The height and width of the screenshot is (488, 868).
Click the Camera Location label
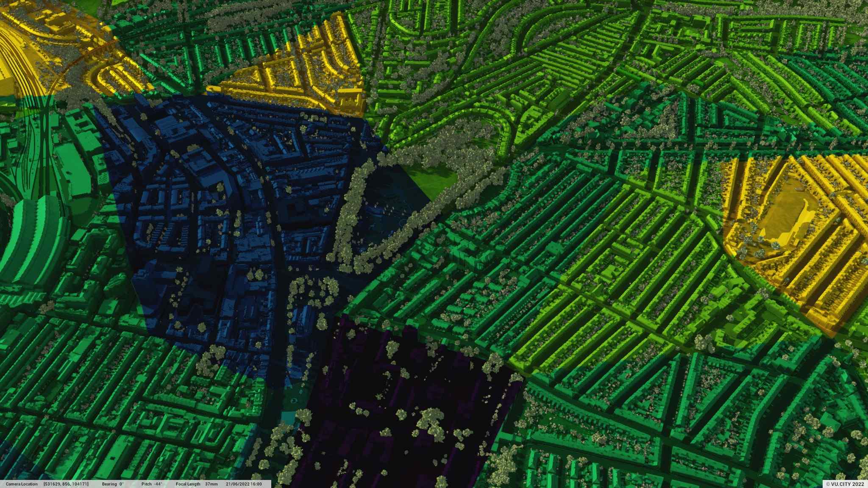click(x=22, y=484)
